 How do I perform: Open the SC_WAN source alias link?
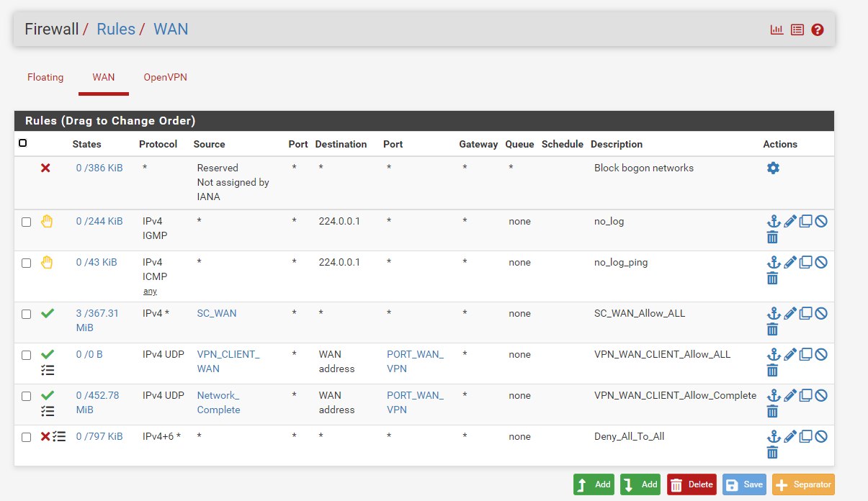(217, 313)
